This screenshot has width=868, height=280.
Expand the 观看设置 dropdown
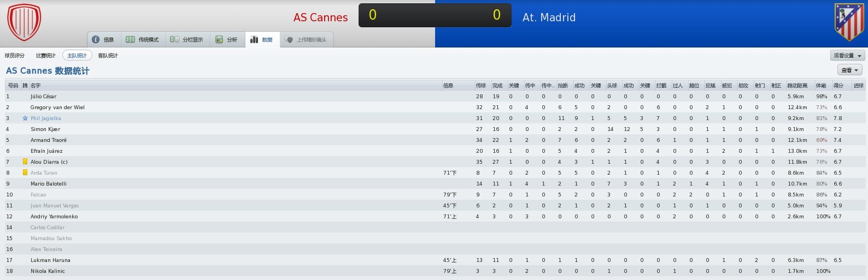(847, 56)
